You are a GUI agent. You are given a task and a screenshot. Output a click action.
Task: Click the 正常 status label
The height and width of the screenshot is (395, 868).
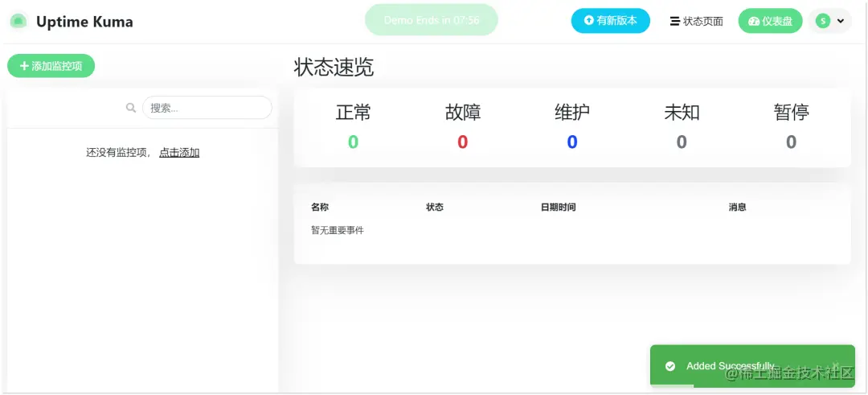(353, 113)
